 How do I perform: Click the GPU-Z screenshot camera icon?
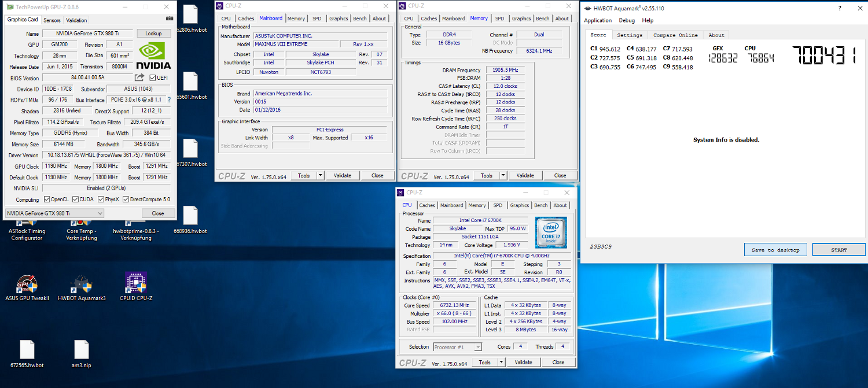point(170,19)
